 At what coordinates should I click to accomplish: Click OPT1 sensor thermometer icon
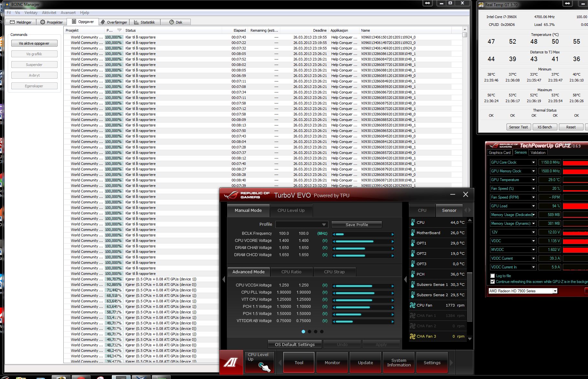[x=413, y=243]
